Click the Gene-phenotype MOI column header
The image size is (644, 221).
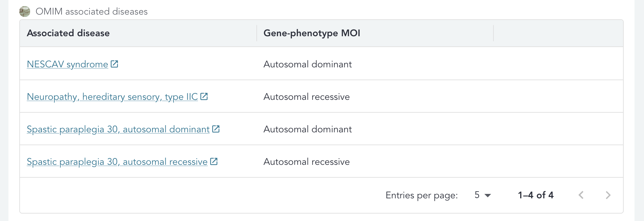312,33
